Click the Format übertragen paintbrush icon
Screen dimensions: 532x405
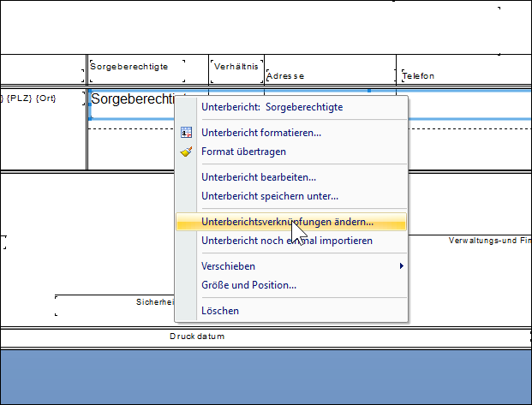tap(186, 152)
